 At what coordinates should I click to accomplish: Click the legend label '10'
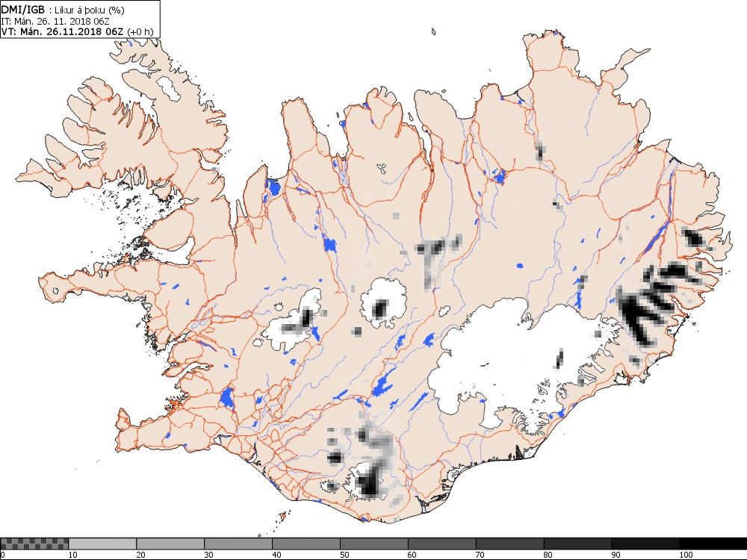pyautogui.click(x=73, y=555)
